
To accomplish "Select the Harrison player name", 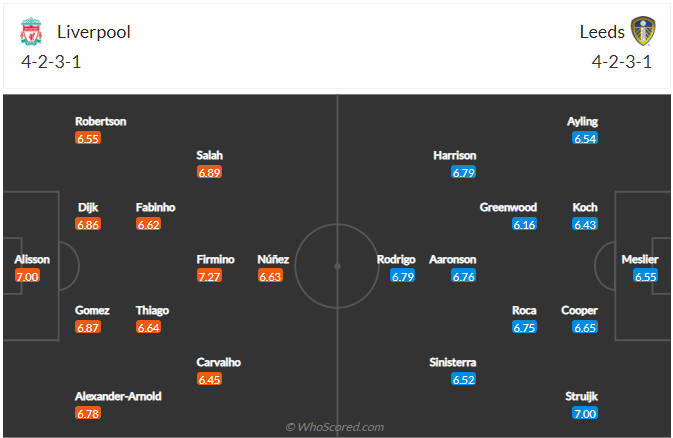I will [455, 155].
